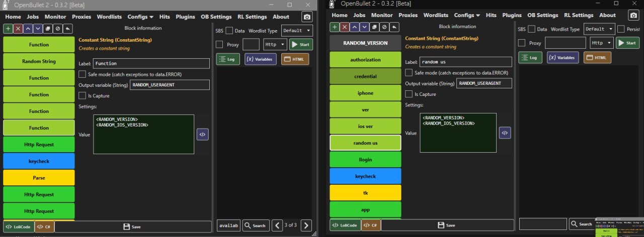
Task: Click code toggle icon beside left Value box
Action: 202,134
